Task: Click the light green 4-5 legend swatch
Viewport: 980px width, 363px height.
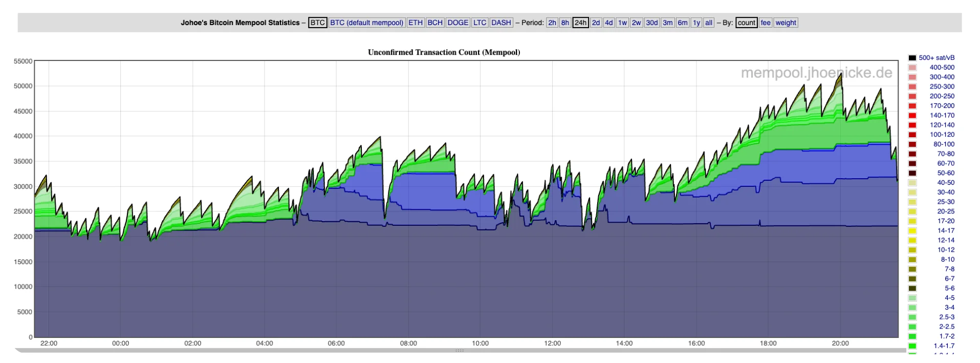Action: pyautogui.click(x=912, y=298)
